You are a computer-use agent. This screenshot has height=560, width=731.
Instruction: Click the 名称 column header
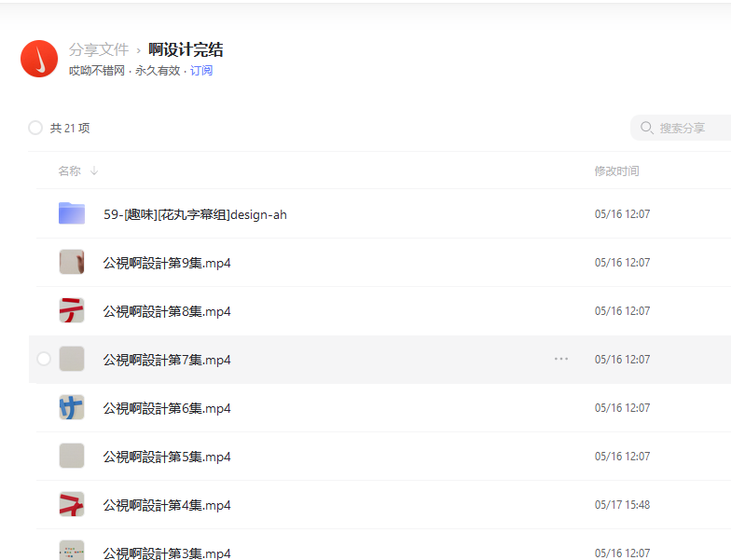coord(69,171)
